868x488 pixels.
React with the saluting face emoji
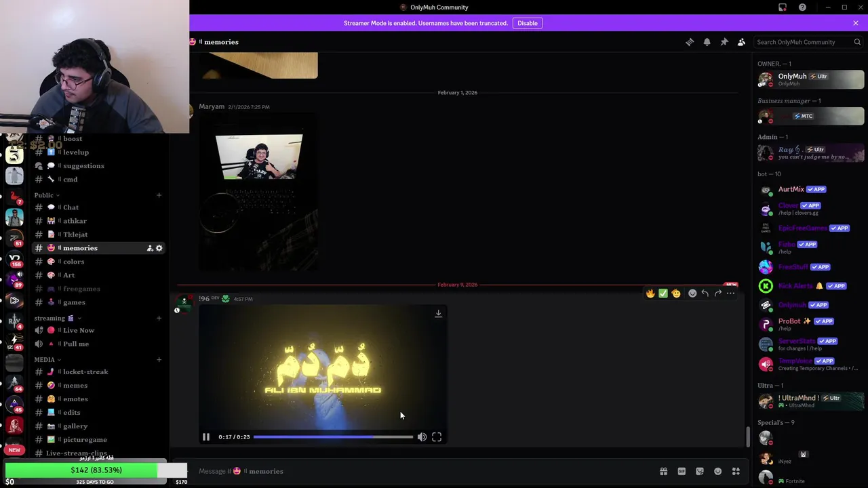(x=676, y=293)
